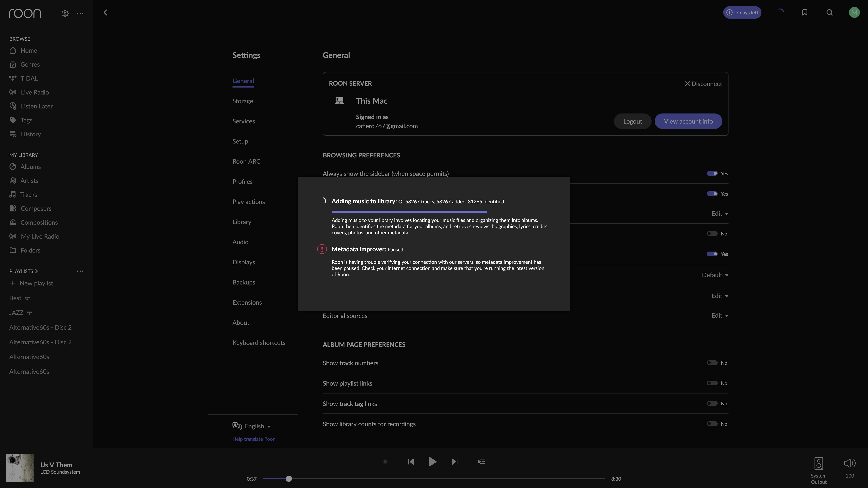
Task: Click the Adding music progress bar
Action: pos(409,212)
